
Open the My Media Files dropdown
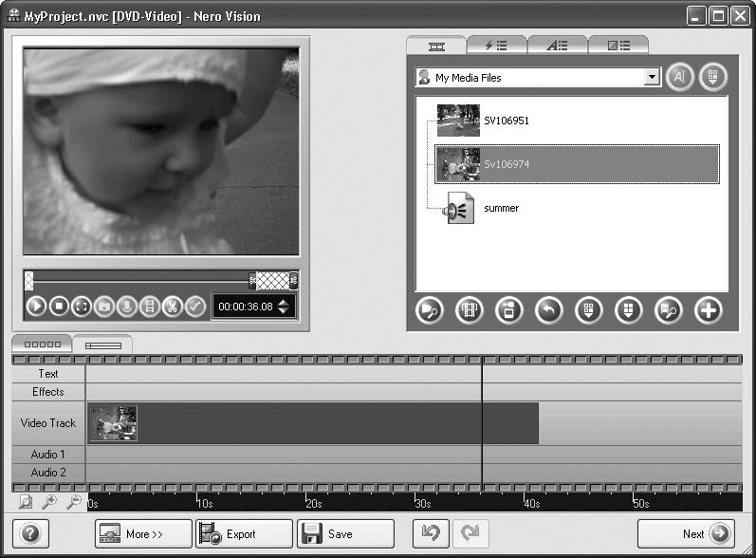pos(651,78)
